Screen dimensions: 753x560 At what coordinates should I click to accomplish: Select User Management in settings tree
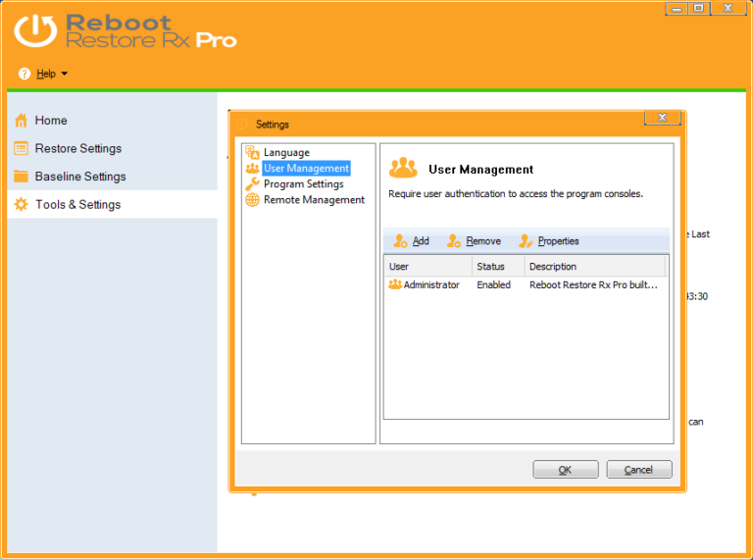coord(306,168)
